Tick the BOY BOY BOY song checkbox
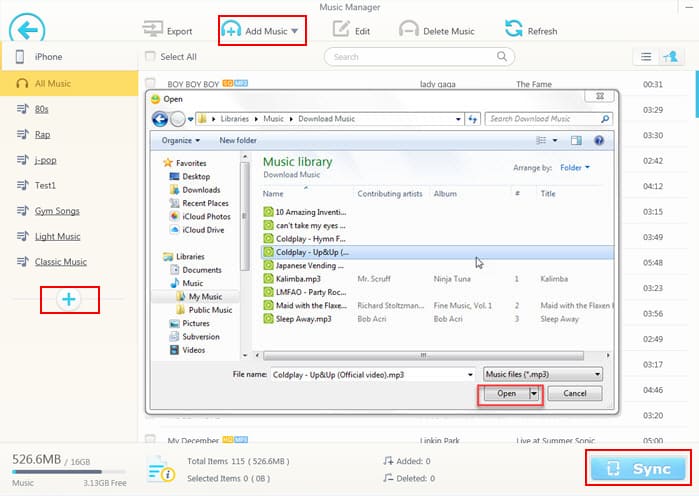699x496 pixels. [x=150, y=83]
